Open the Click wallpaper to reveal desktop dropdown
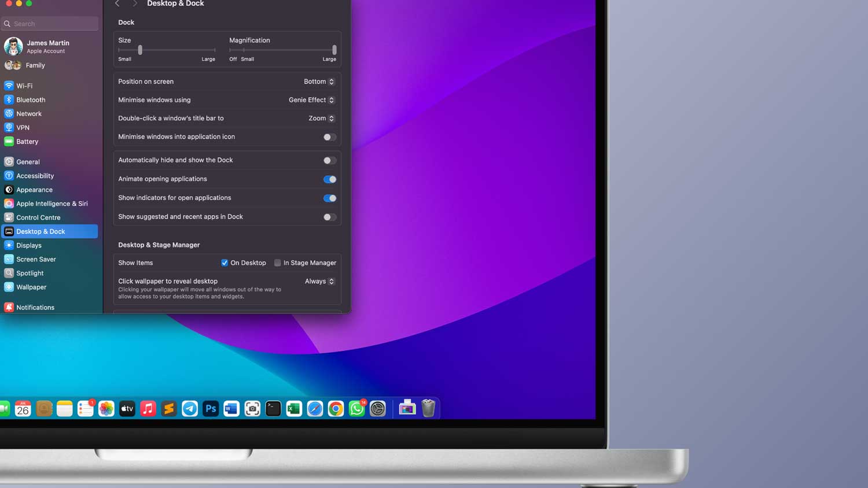Viewport: 868px width, 488px height. (319, 281)
